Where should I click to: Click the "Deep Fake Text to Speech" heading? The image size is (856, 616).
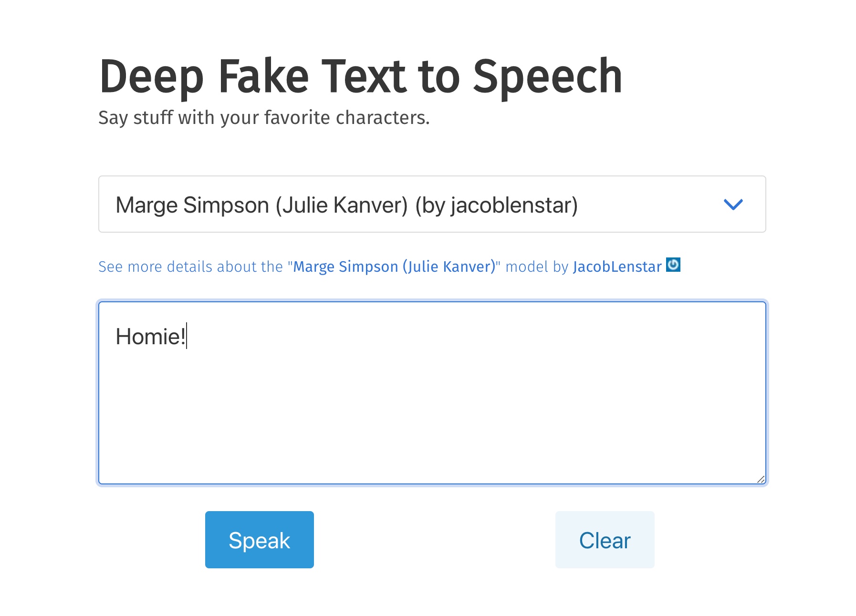(360, 76)
